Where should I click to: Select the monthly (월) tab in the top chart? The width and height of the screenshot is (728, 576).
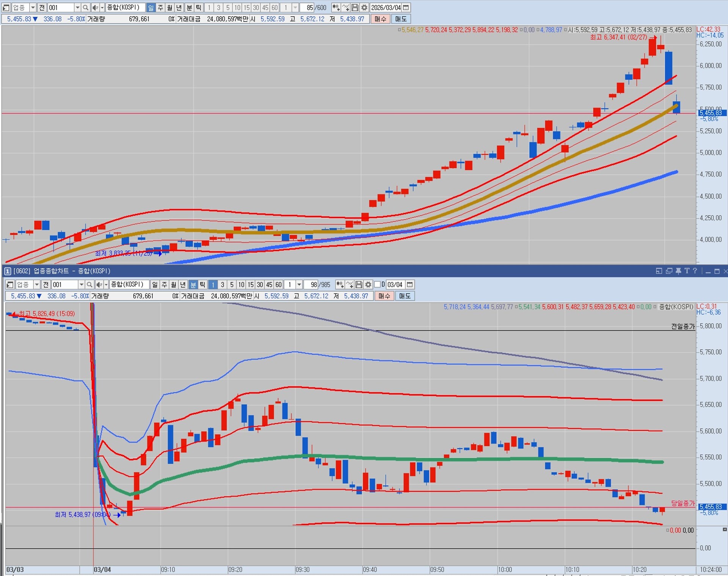point(169,8)
